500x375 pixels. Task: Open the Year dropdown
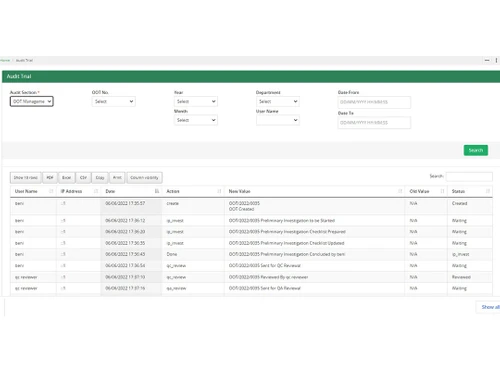click(196, 101)
